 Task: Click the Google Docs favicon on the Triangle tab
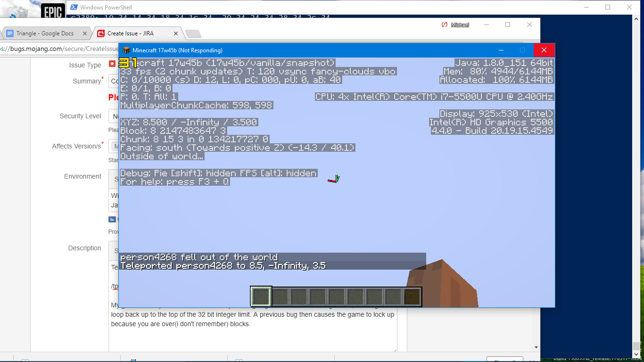point(10,33)
